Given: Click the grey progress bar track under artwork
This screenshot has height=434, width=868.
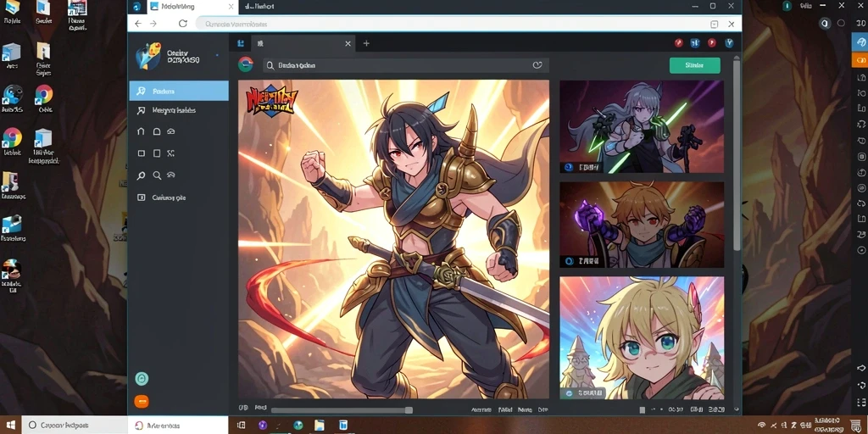Looking at the screenshot, I should [x=342, y=410].
